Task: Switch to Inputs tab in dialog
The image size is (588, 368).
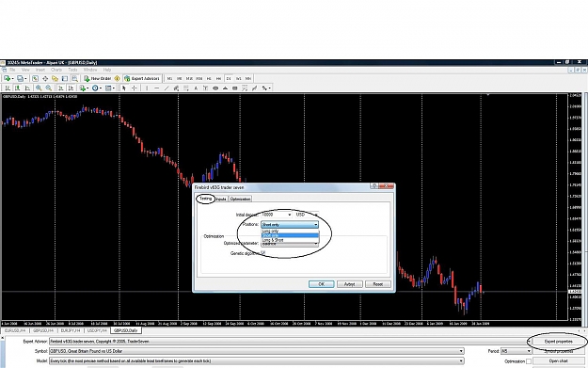Action: [221, 199]
